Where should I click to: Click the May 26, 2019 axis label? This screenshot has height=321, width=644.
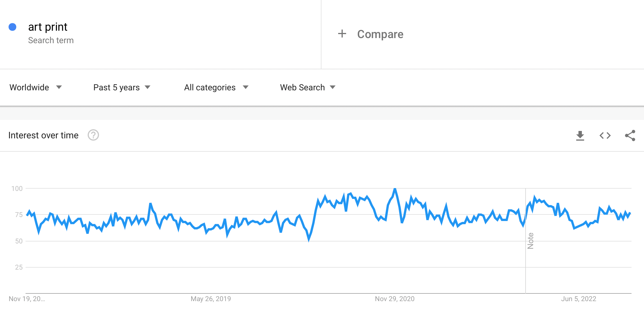(211, 299)
